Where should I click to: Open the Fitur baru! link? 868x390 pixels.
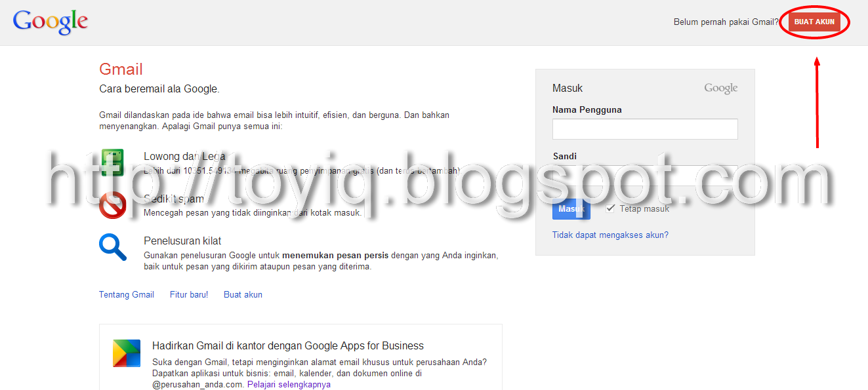tap(189, 295)
